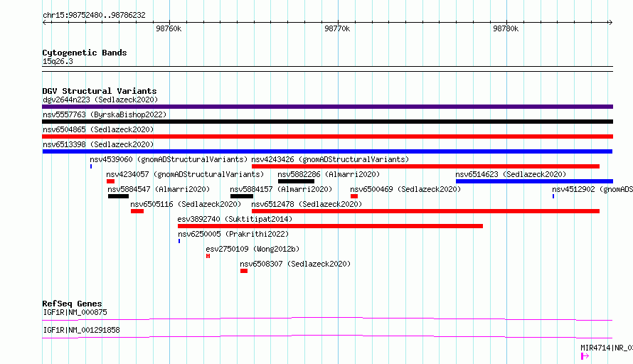Click the IGF1R|NM_000875 gene label
Viewport: 633px width, 364px height.
(75, 312)
